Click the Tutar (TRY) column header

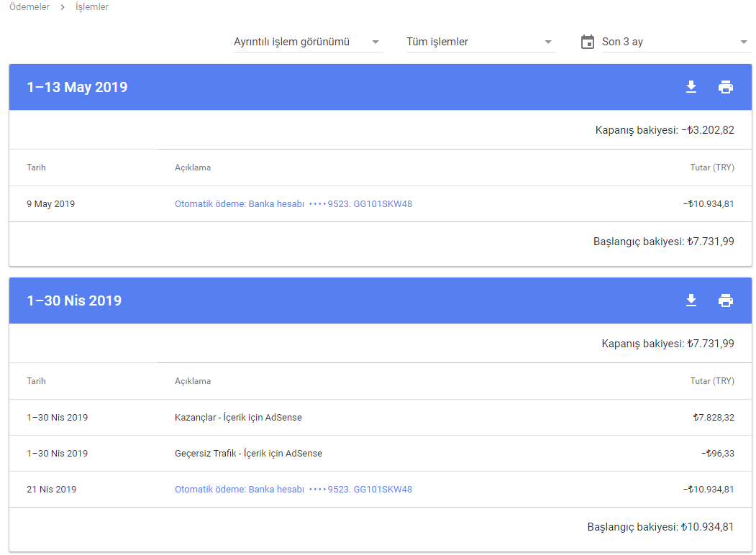pos(713,167)
